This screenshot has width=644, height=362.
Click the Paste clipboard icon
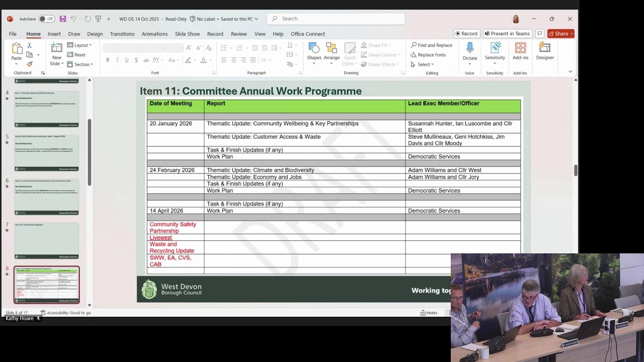pos(17,49)
